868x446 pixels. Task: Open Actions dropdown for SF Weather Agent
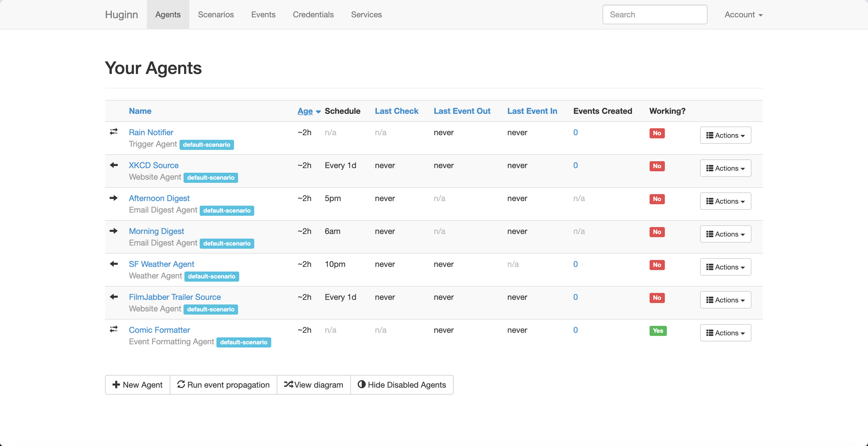click(725, 267)
